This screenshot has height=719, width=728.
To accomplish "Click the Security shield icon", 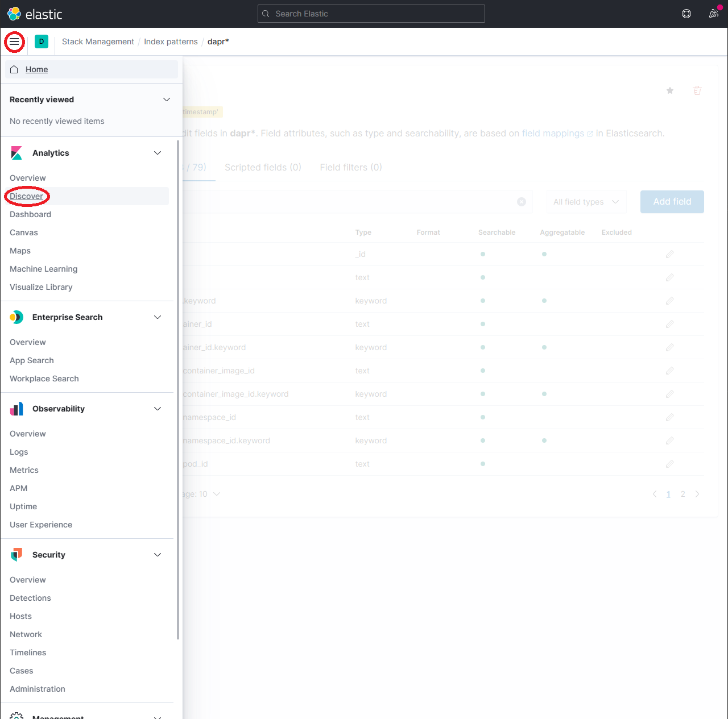I will (x=16, y=554).
